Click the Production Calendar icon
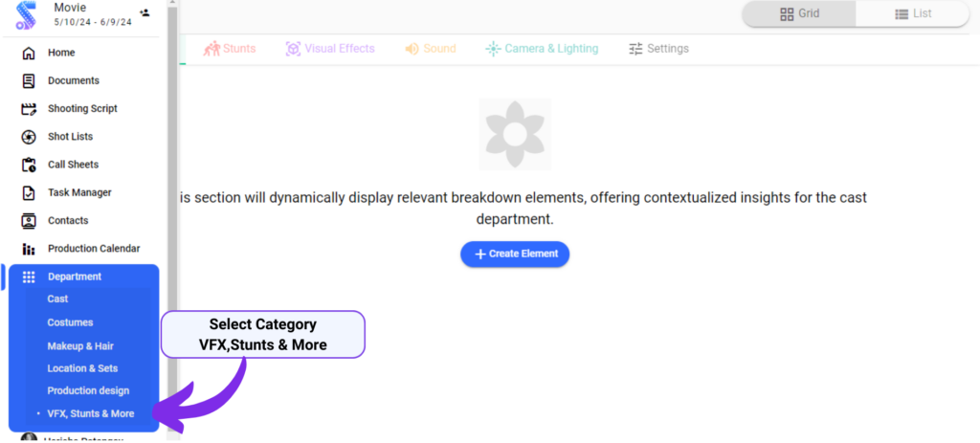Image resolution: width=980 pixels, height=443 pixels. [29, 249]
